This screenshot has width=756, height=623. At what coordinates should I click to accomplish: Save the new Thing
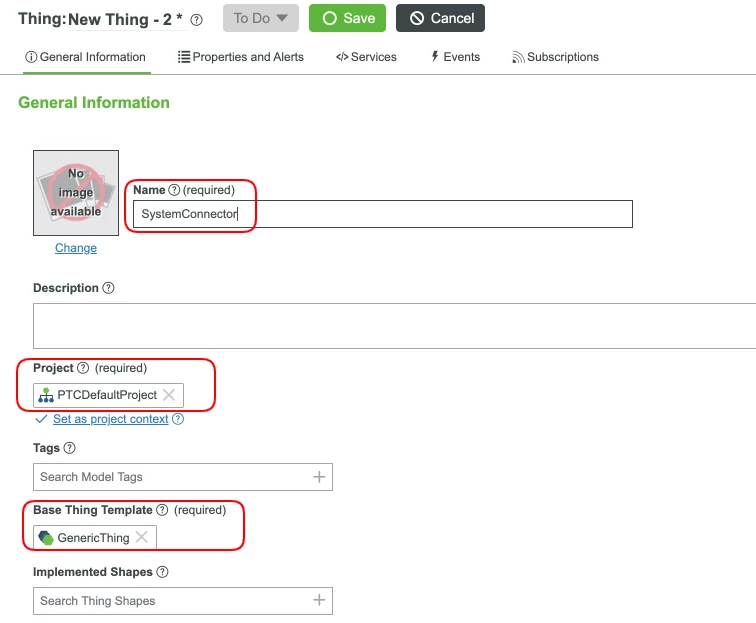click(347, 18)
